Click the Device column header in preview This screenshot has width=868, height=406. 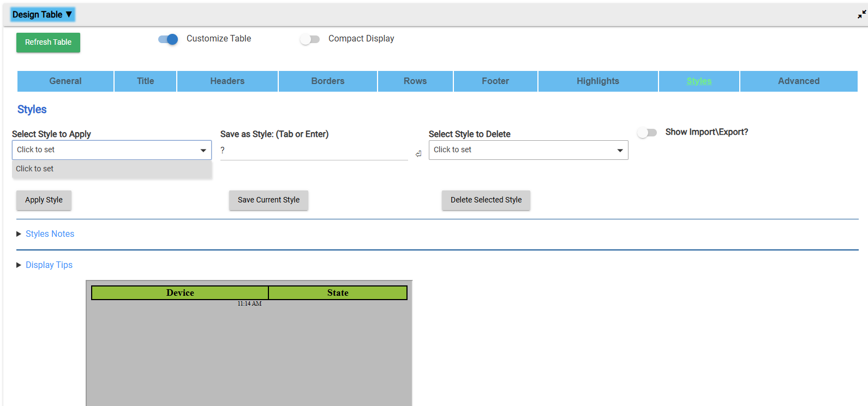[x=180, y=293]
